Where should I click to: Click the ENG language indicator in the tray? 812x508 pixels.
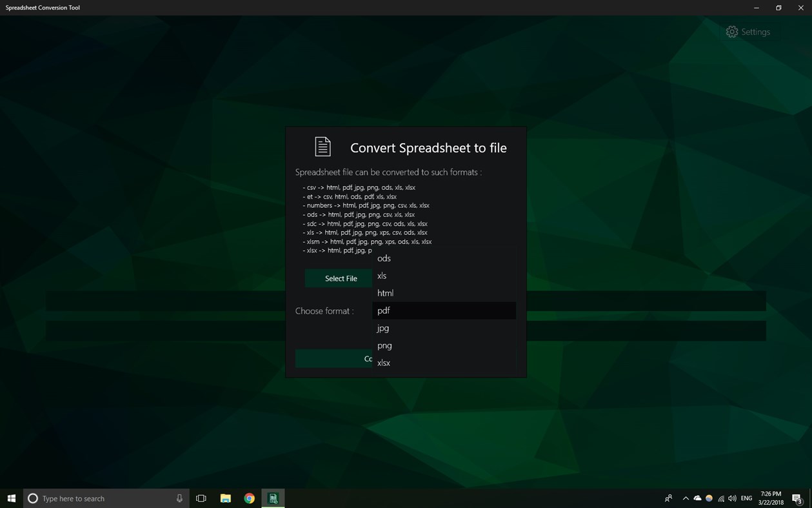click(746, 498)
